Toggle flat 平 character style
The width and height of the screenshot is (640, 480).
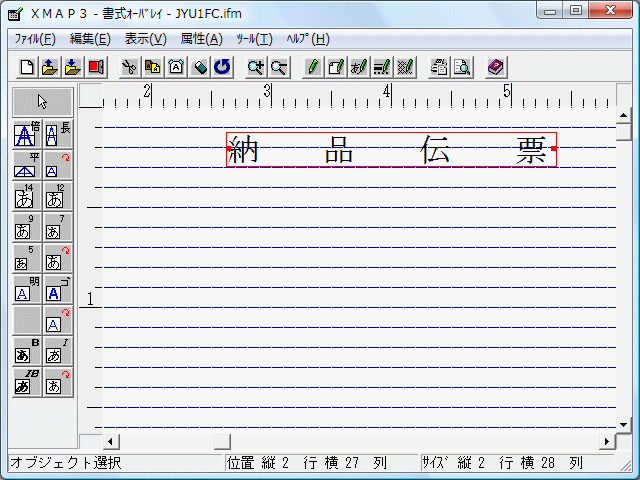click(x=27, y=165)
